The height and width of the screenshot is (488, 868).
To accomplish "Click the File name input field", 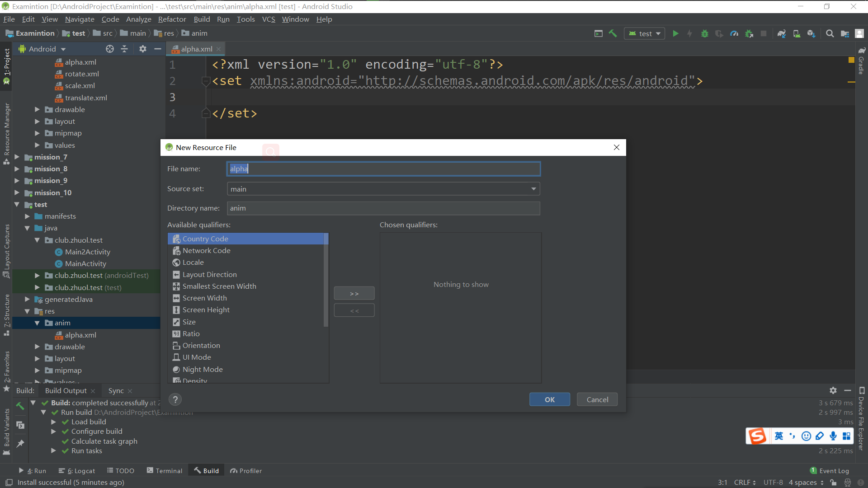I will 383,169.
